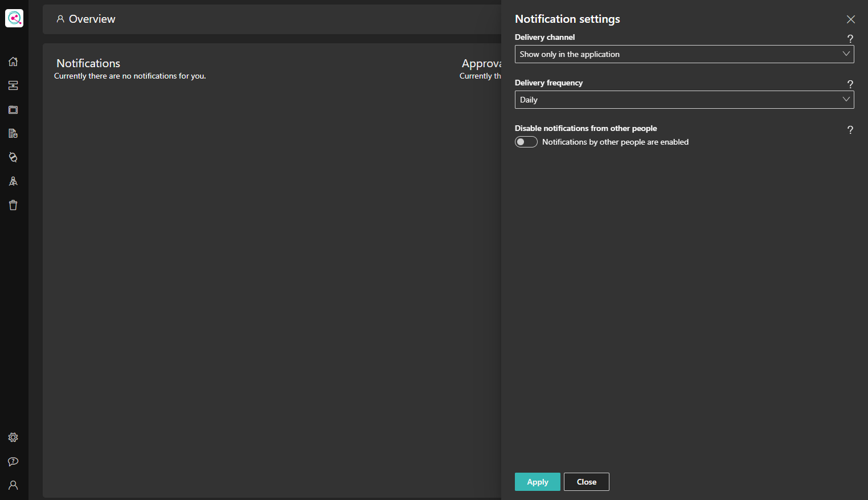This screenshot has height=500, width=868.
Task: Open the trash bin in sidebar
Action: click(x=13, y=205)
